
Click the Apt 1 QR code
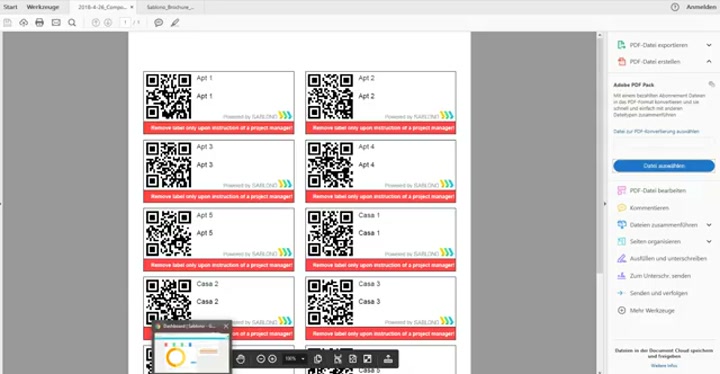pos(169,96)
